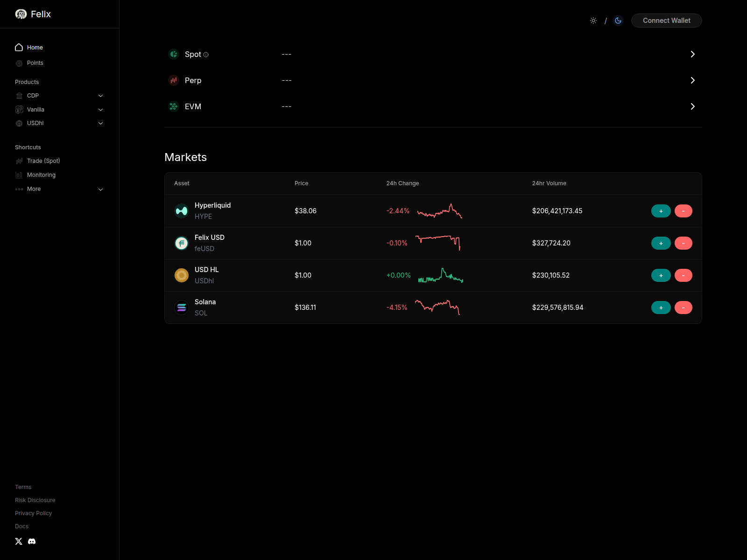Open the Docs link
Screen dimensions: 747x560
pyautogui.click(x=22, y=526)
